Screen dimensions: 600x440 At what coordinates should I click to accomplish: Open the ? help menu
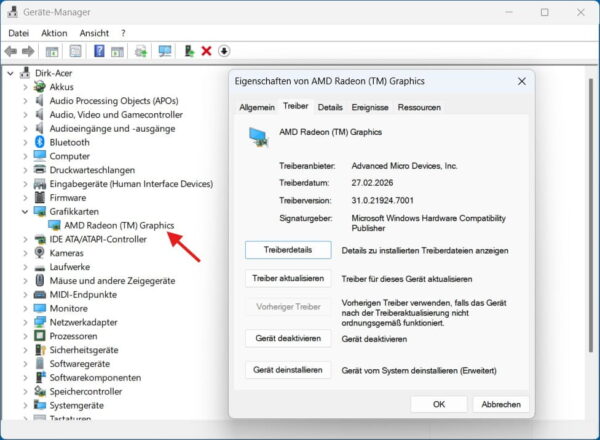click(x=123, y=33)
